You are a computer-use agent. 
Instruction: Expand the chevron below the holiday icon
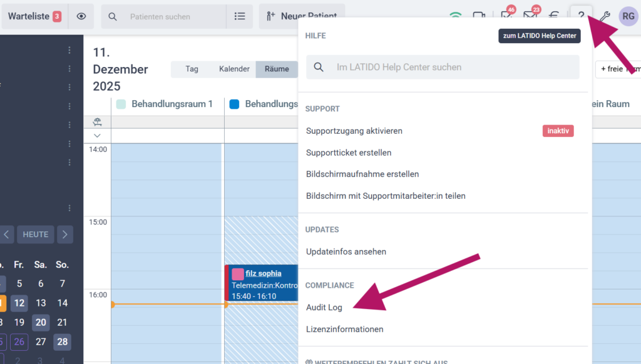point(97,136)
